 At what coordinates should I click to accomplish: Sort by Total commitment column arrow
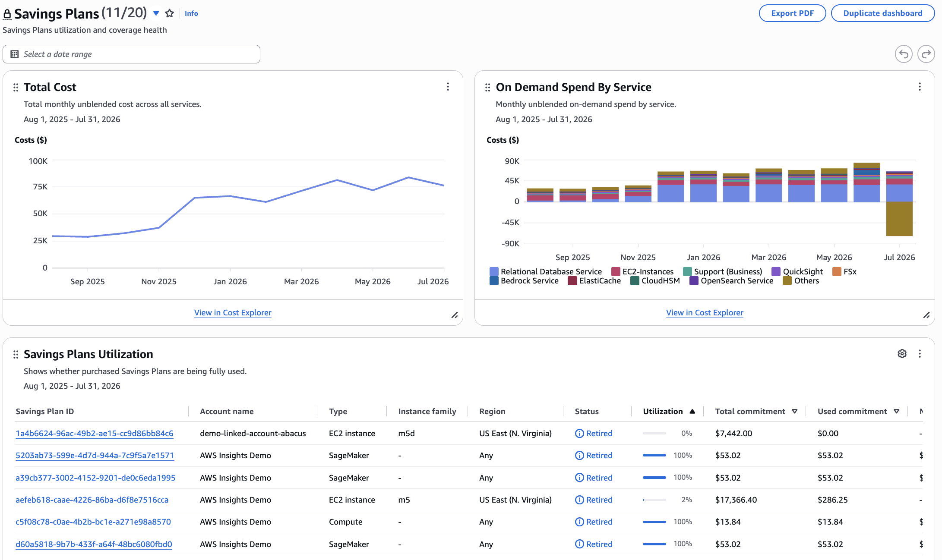(x=794, y=411)
